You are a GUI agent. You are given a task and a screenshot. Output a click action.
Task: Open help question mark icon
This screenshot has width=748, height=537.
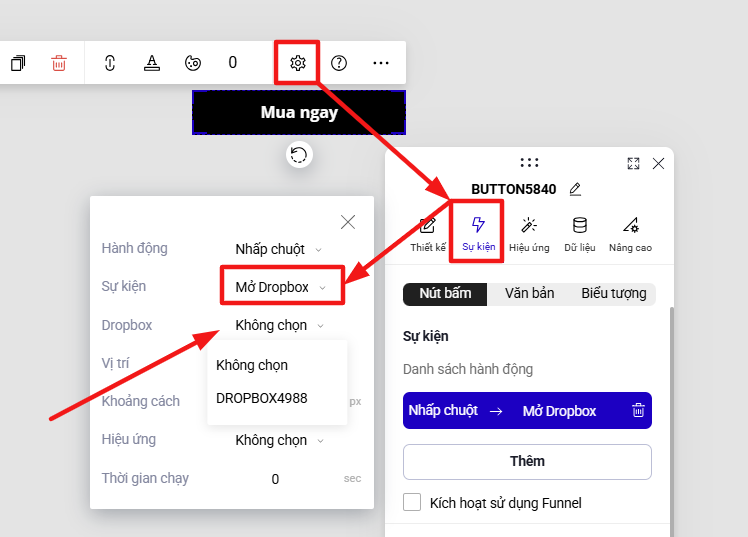tap(339, 63)
